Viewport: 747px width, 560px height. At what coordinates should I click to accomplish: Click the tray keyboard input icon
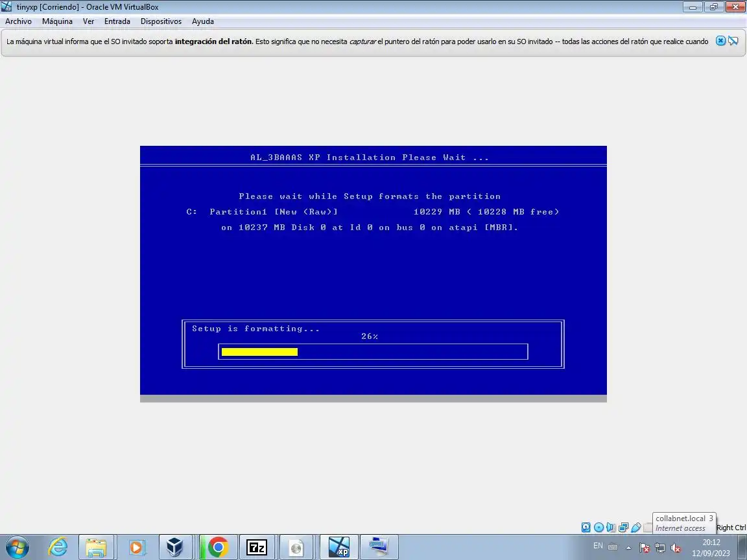(x=613, y=547)
